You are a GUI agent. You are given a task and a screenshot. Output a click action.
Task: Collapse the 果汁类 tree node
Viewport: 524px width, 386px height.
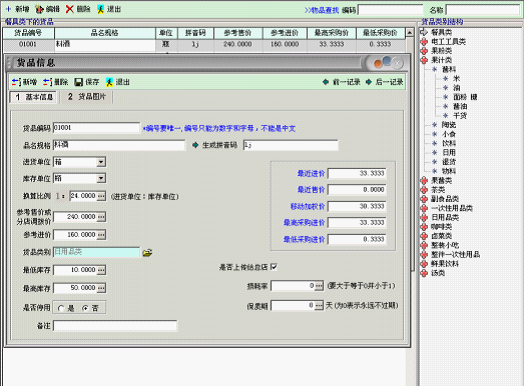(424, 60)
